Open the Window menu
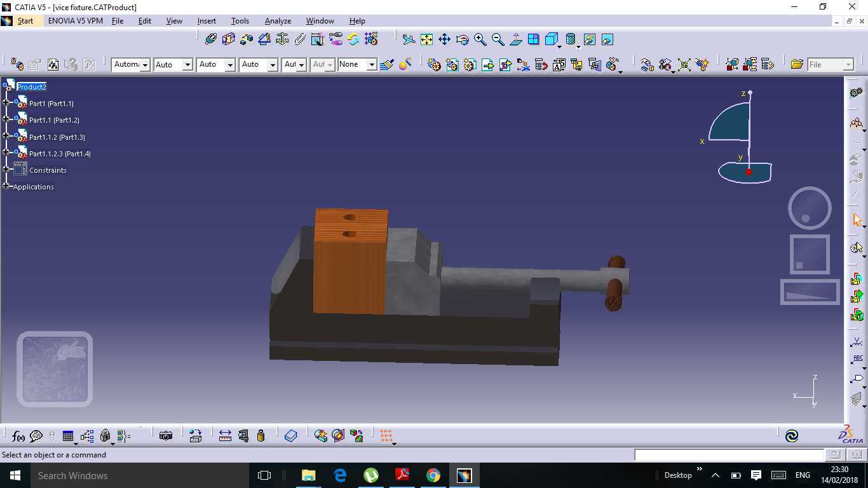The width and height of the screenshot is (868, 488). point(320,21)
